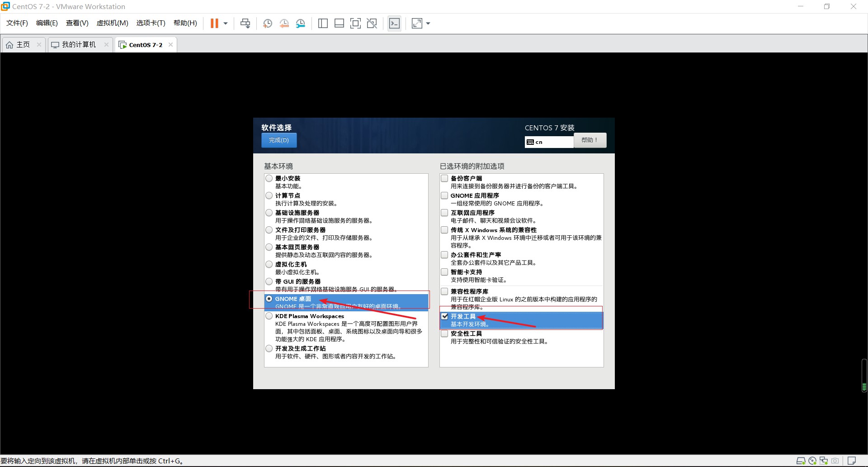
Task: Click the VMware Workstation title bar logo
Action: tap(5, 6)
